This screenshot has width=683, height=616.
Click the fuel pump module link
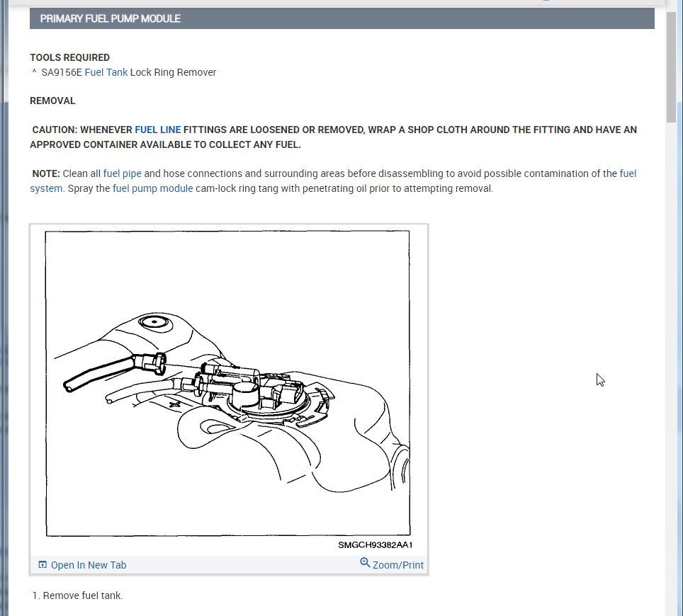coord(152,188)
